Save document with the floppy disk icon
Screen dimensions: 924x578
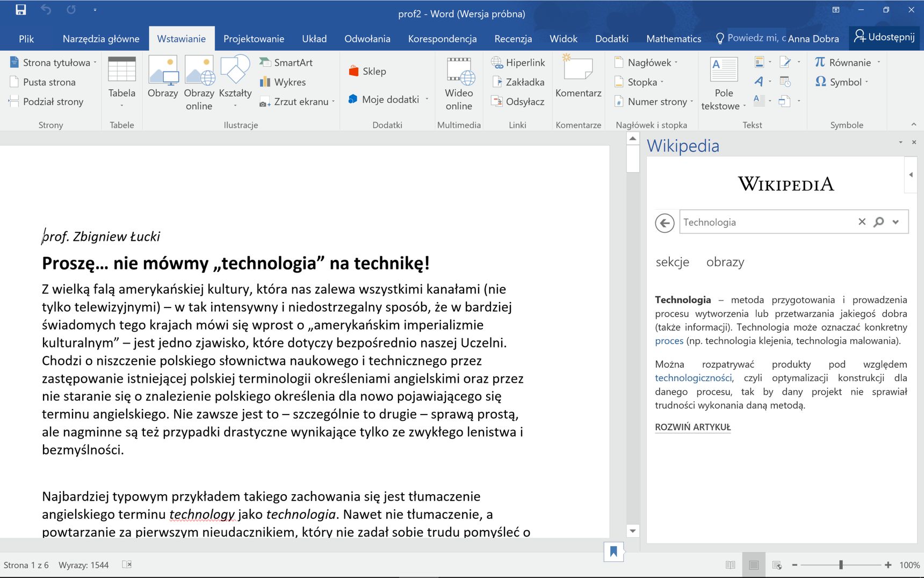(20, 10)
